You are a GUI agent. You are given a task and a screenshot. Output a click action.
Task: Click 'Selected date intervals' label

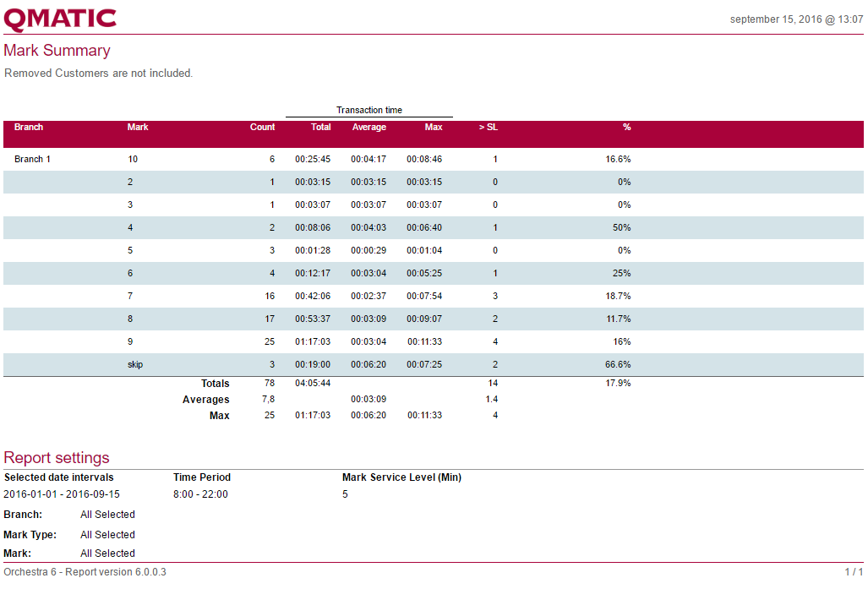tap(59, 477)
